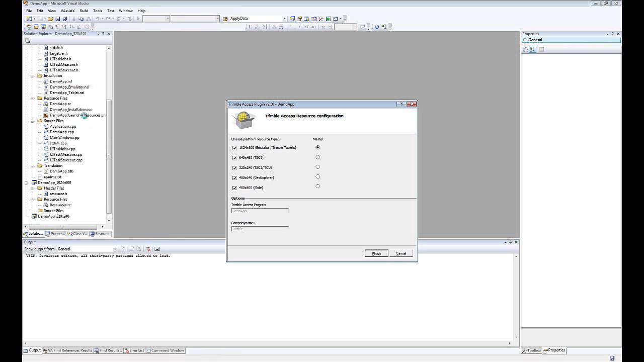Switch to the Class View tab
The image size is (644, 362).
(x=77, y=234)
